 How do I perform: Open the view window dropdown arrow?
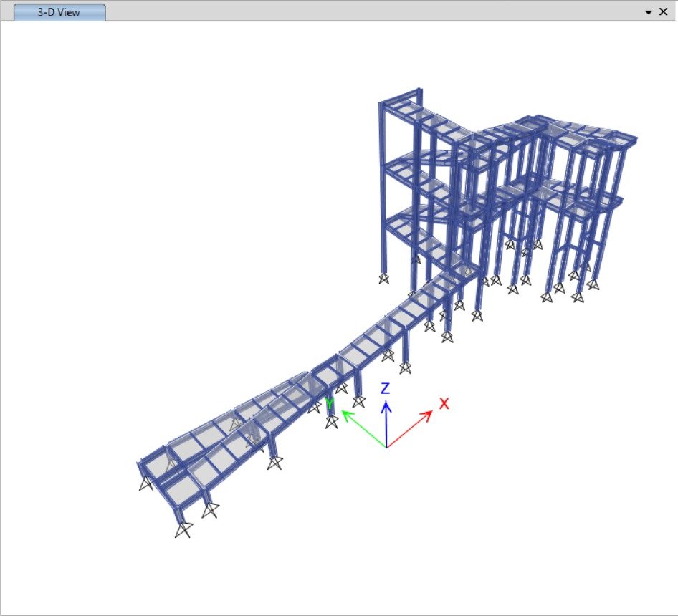pyautogui.click(x=649, y=12)
